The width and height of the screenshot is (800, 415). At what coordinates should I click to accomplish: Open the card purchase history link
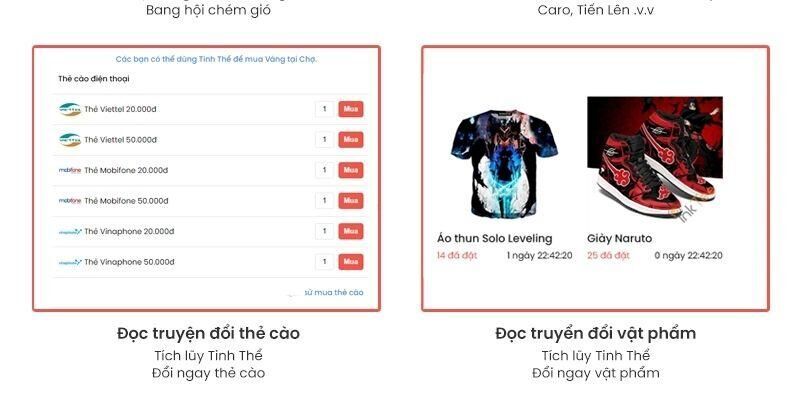click(334, 292)
